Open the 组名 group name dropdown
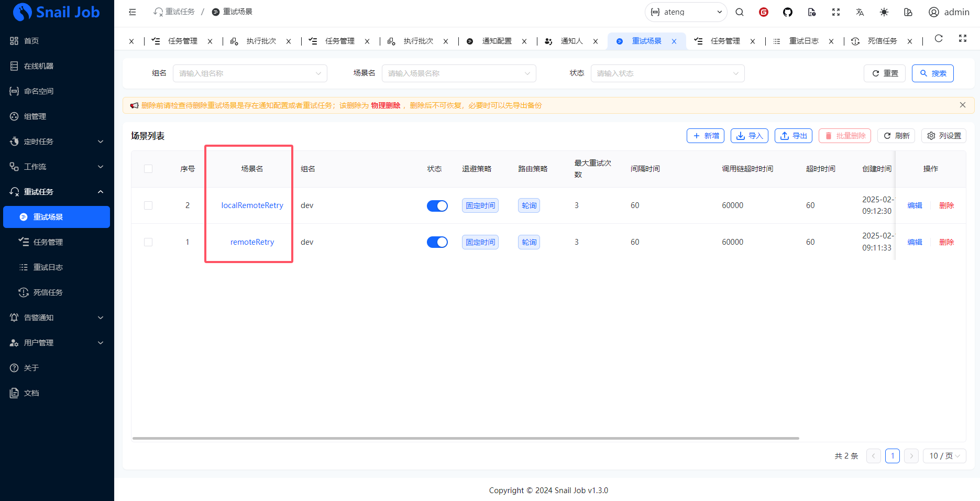 pyautogui.click(x=250, y=73)
